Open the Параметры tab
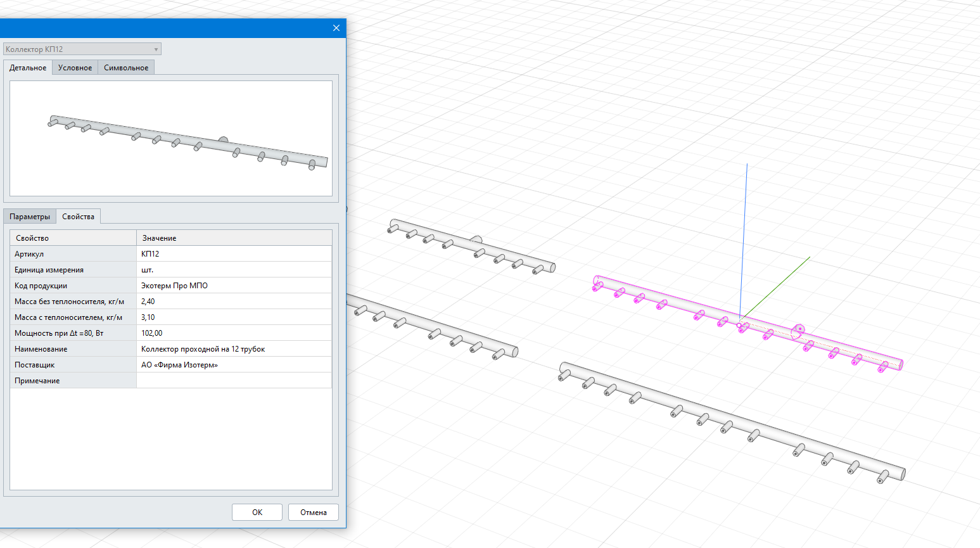Viewport: 980px width, 548px height. click(30, 217)
